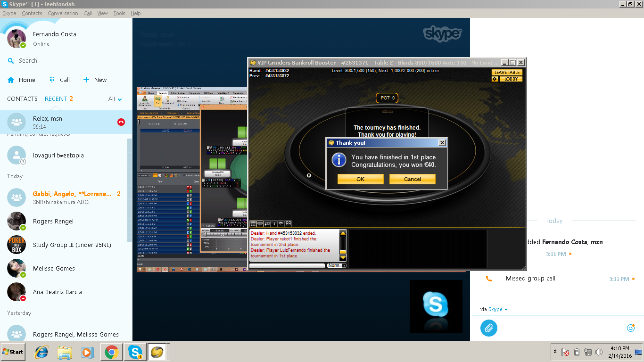Open the View menu
This screenshot has height=362, width=644.
(x=102, y=13)
